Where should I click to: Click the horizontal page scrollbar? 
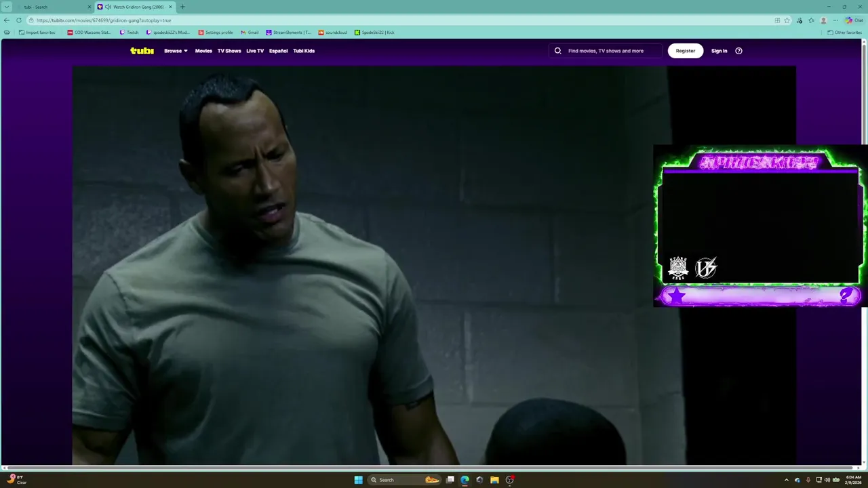tap(431, 468)
